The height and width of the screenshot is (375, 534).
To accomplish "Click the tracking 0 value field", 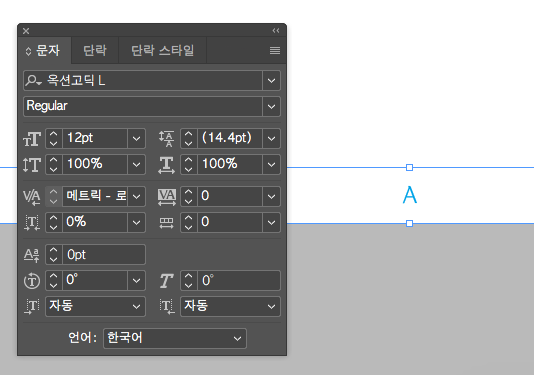I will (230, 196).
